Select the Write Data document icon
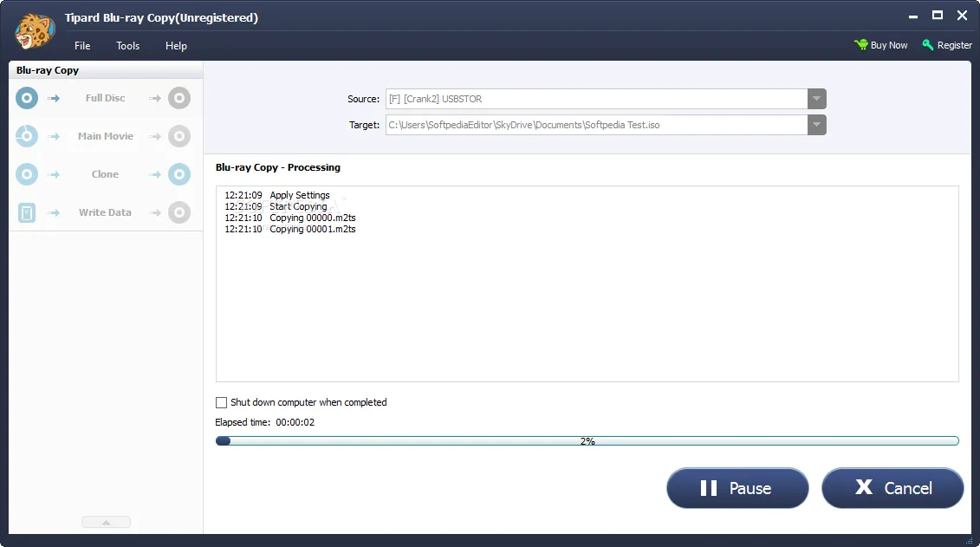Screen dimensions: 980x547 [x=27, y=212]
